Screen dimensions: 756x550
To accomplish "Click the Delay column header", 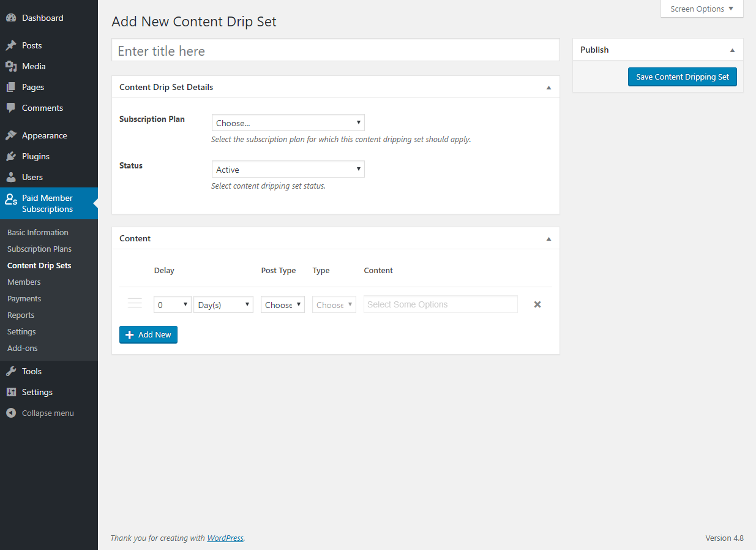I will click(x=164, y=270).
